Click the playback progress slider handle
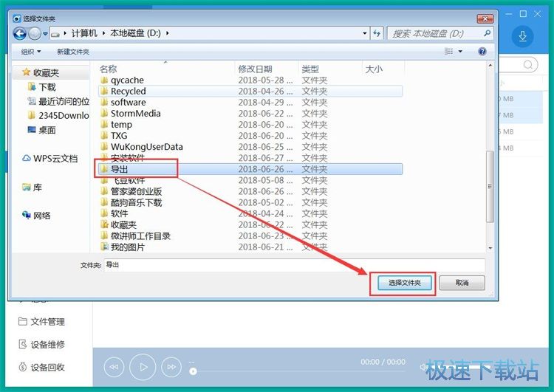Image resolution: width=554 pixels, height=392 pixels. coord(193,371)
